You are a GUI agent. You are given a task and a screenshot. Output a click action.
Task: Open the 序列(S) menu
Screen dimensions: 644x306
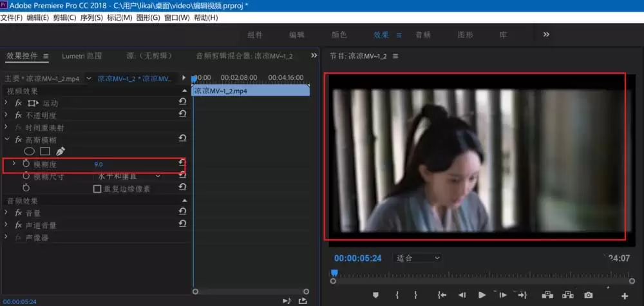click(x=91, y=17)
